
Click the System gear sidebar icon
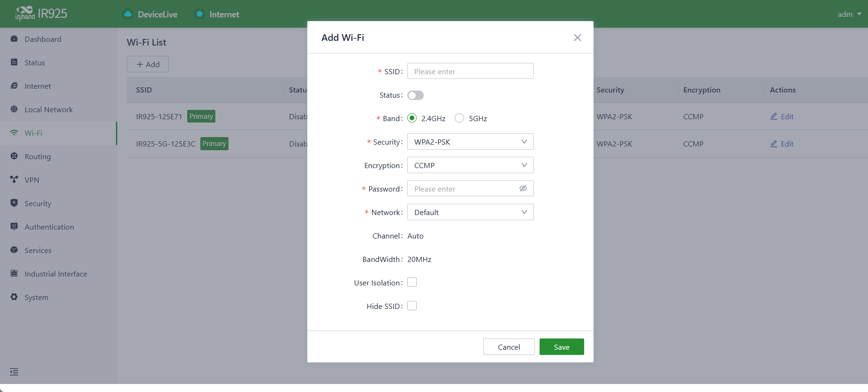click(14, 297)
